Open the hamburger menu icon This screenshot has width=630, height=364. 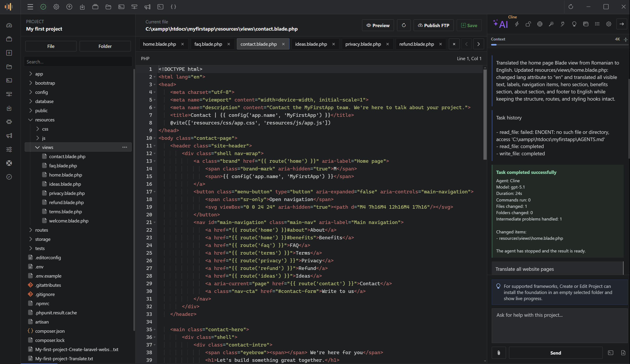click(x=30, y=7)
